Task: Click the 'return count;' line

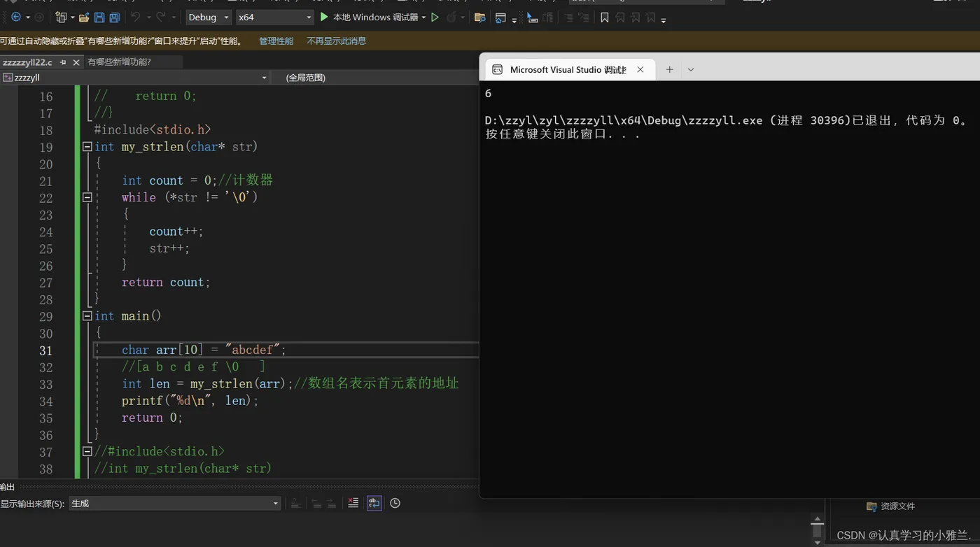Action: (x=166, y=282)
